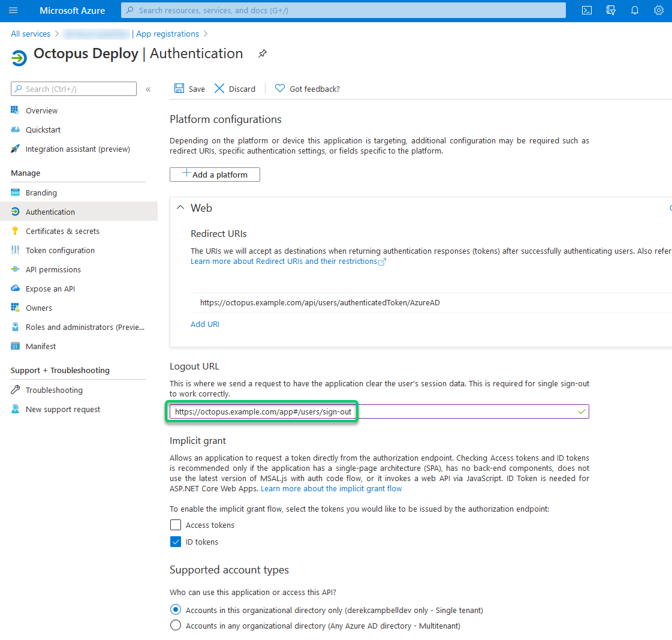Open the Expose an API section
The width and height of the screenshot is (672, 640).
tap(52, 288)
